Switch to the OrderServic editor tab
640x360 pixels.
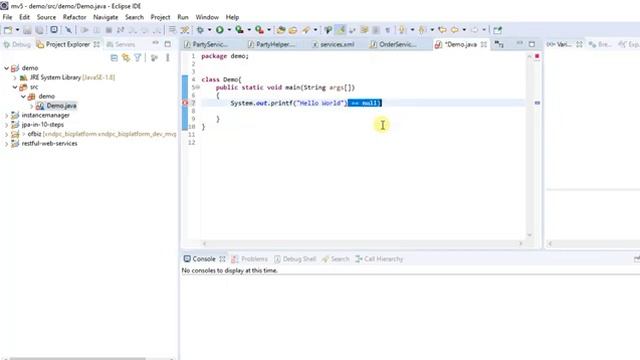(393, 44)
